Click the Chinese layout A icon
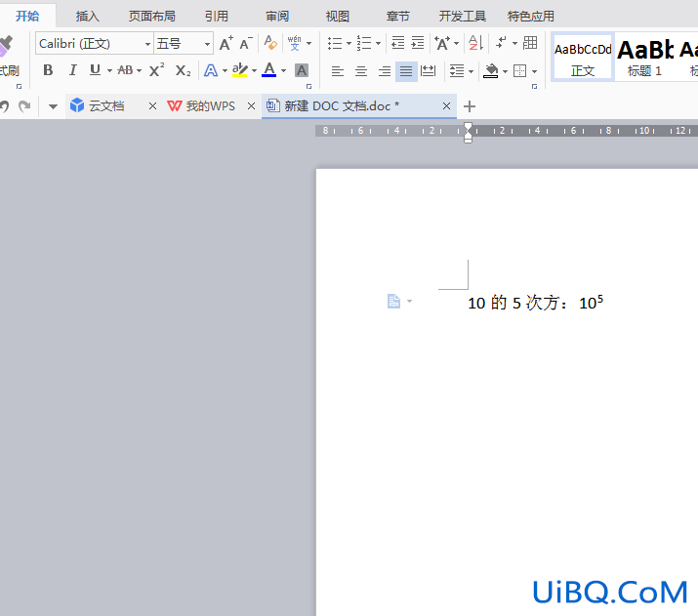The width and height of the screenshot is (698, 616). tap(442, 43)
